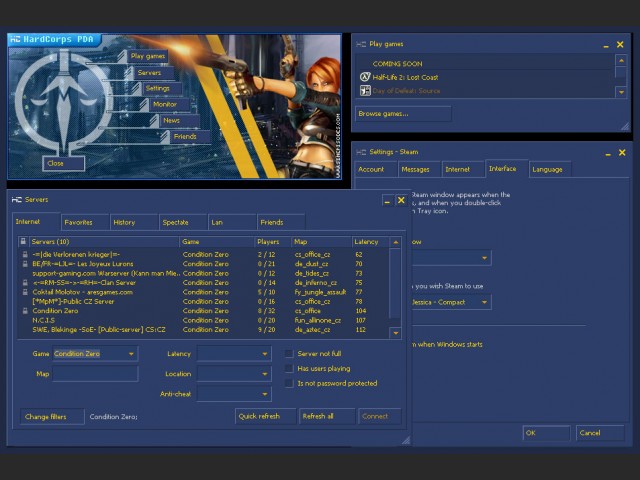Image resolution: width=640 pixels, height=480 pixels.
Task: Close the Settings - Steam window
Action: [622, 153]
